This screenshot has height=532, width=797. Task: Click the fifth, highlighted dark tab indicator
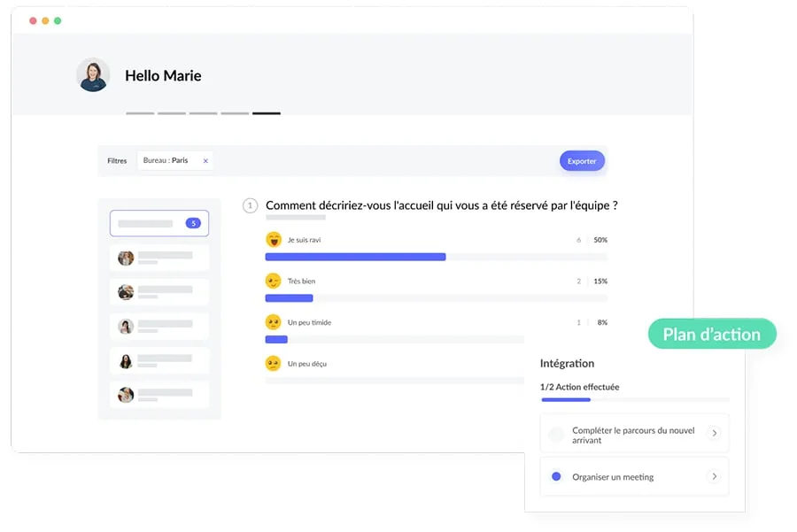[x=267, y=113]
